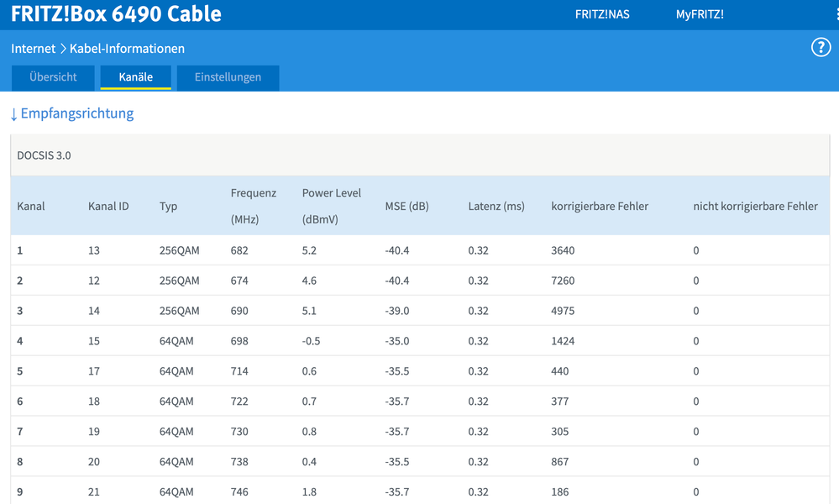Click the Latenz (ms) column header
This screenshot has width=839, height=504.
(496, 206)
